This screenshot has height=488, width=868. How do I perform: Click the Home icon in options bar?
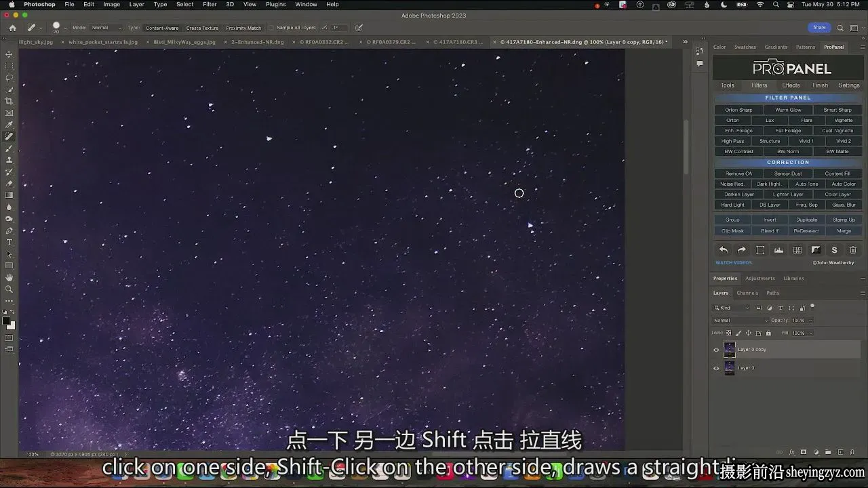coord(12,28)
